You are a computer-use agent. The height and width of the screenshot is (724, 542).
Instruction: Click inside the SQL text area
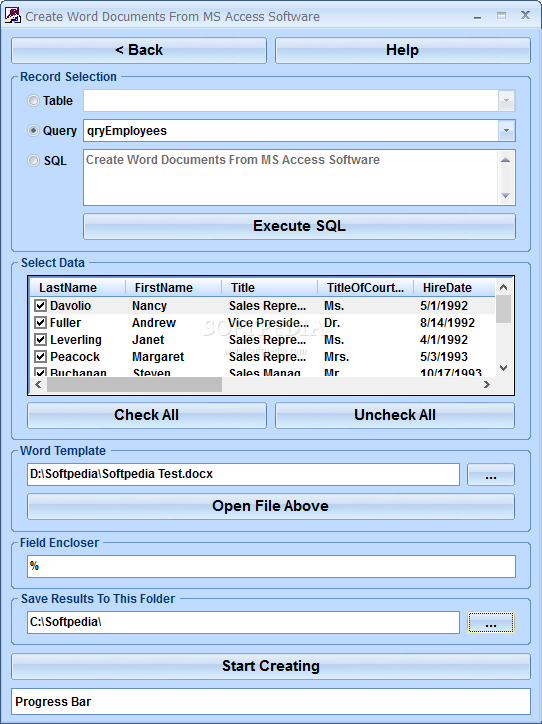point(291,177)
